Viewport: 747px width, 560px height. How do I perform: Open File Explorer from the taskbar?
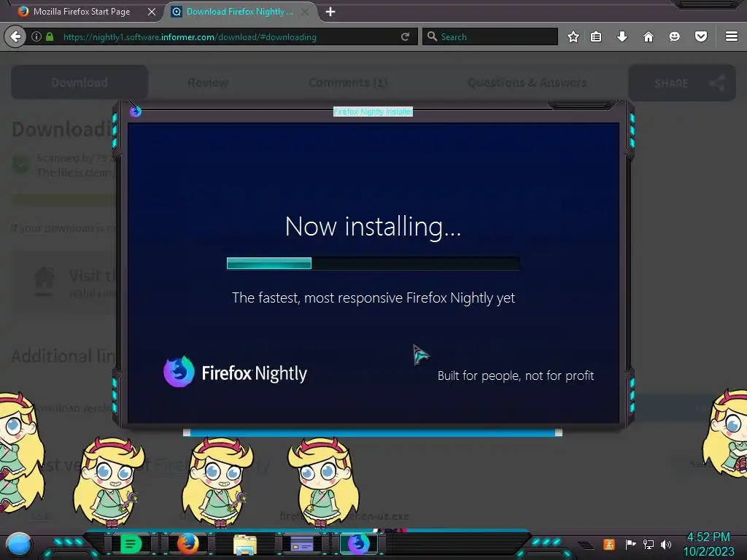(x=245, y=545)
